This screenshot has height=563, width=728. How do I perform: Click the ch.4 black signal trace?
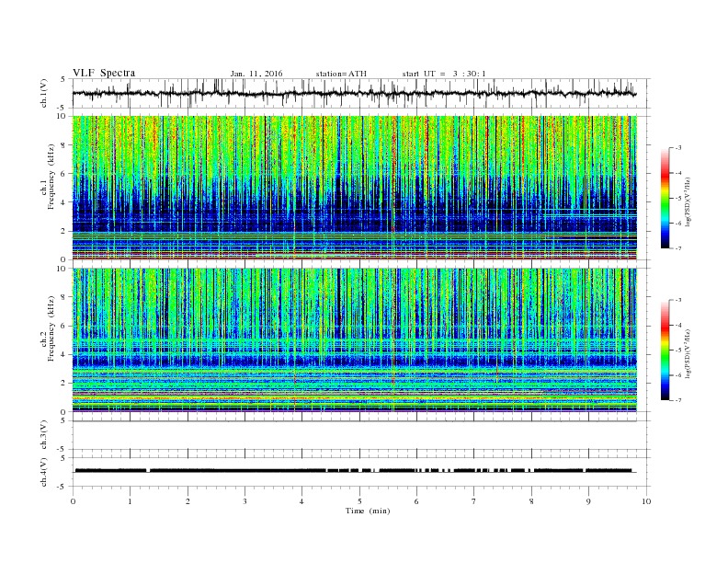pos(355,471)
